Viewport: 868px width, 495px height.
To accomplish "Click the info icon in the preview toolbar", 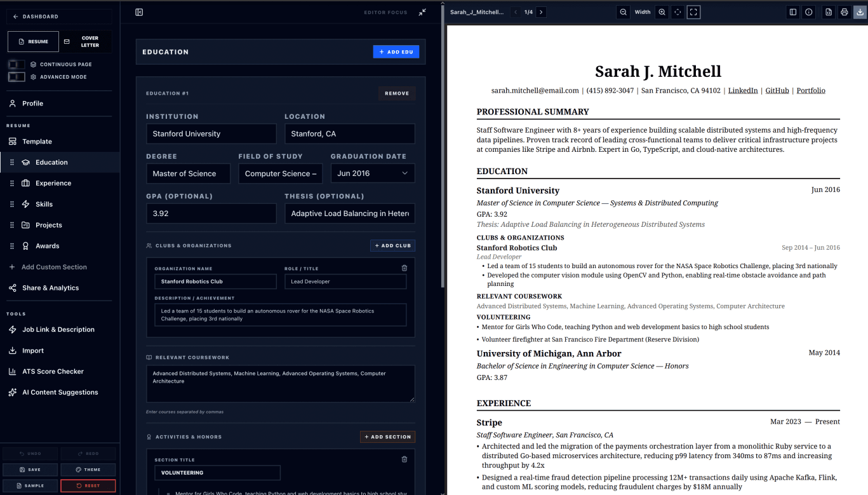I will (808, 11).
